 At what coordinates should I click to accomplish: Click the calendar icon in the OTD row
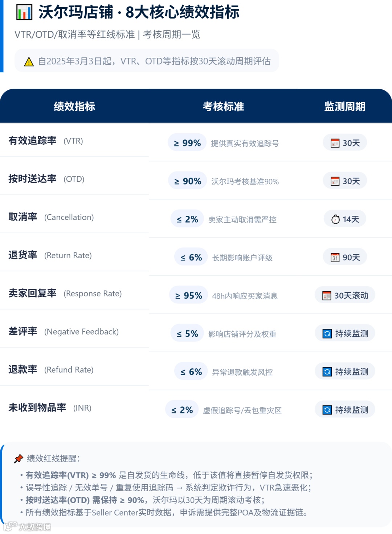click(335, 181)
